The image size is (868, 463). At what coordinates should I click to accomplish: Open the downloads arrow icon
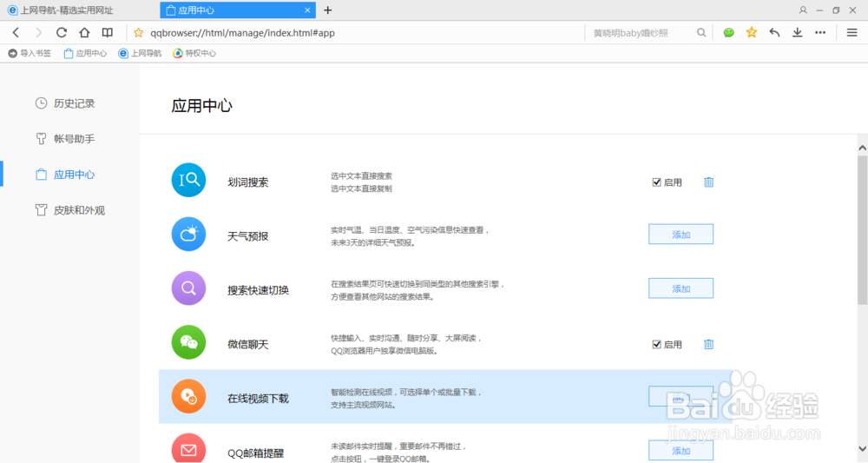pos(797,33)
